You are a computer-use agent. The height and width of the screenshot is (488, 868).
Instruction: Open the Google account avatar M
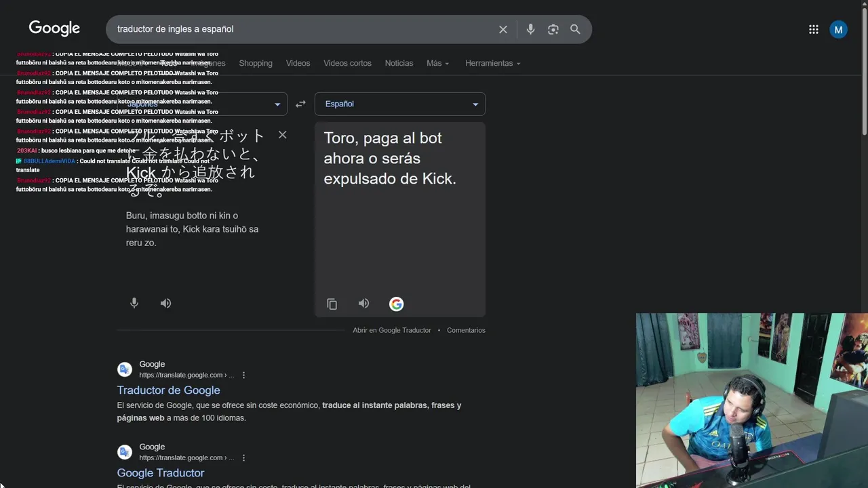839,29
